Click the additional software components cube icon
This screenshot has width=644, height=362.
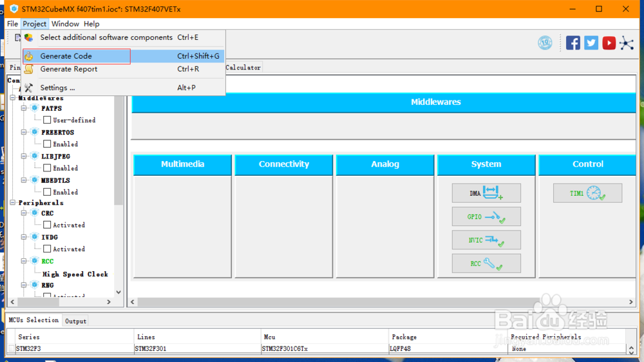[29, 37]
